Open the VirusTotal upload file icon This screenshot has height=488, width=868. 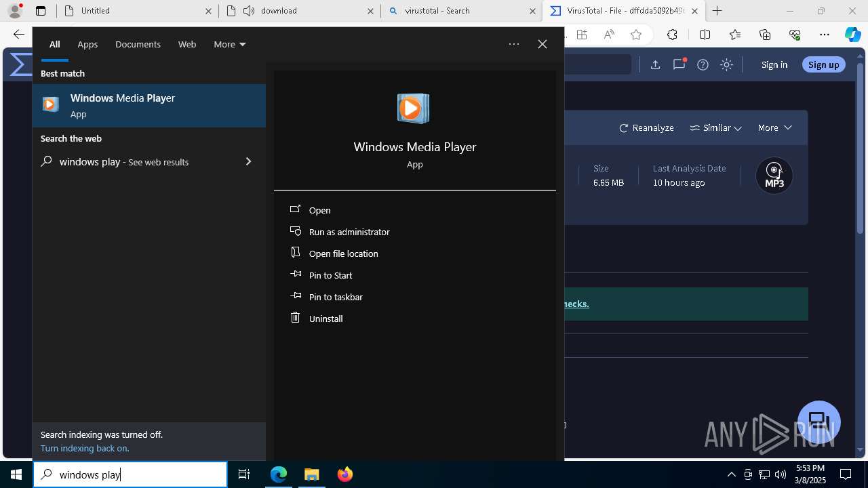tap(655, 64)
